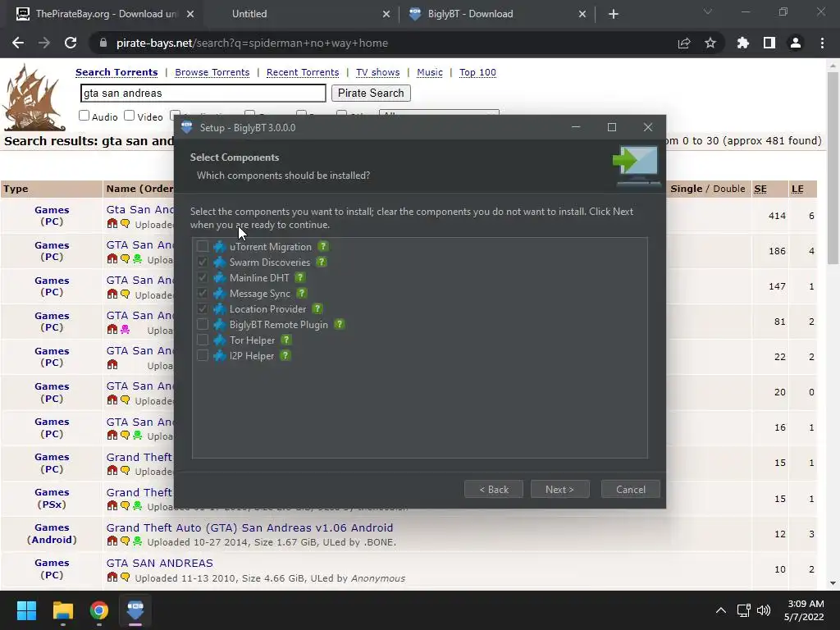Enable the uTorrent Migration checkbox
This screenshot has height=630, width=840.
tap(203, 246)
